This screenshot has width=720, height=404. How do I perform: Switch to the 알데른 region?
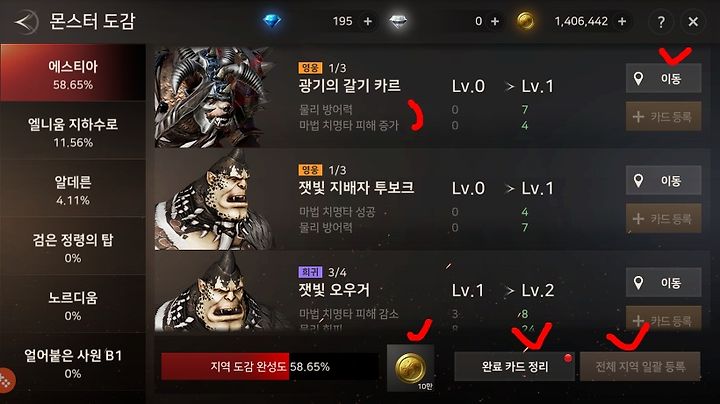(73, 189)
